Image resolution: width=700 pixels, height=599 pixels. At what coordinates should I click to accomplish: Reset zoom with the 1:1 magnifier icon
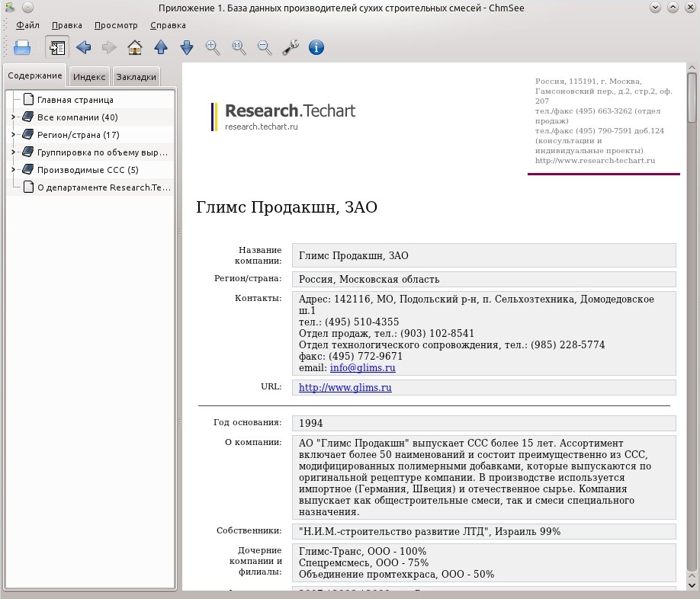(239, 47)
